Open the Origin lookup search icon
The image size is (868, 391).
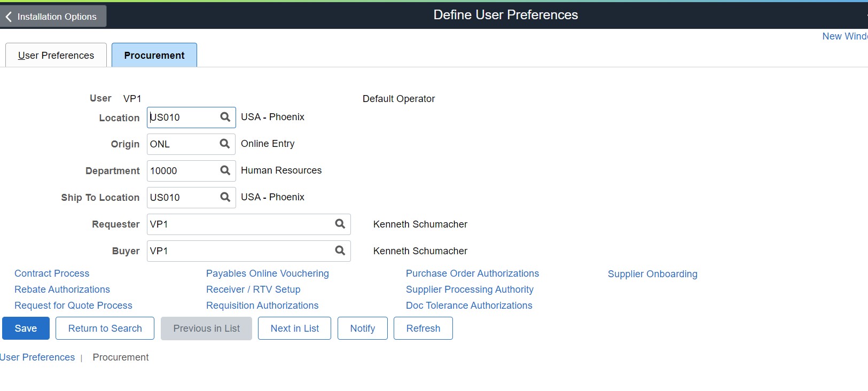pyautogui.click(x=225, y=144)
